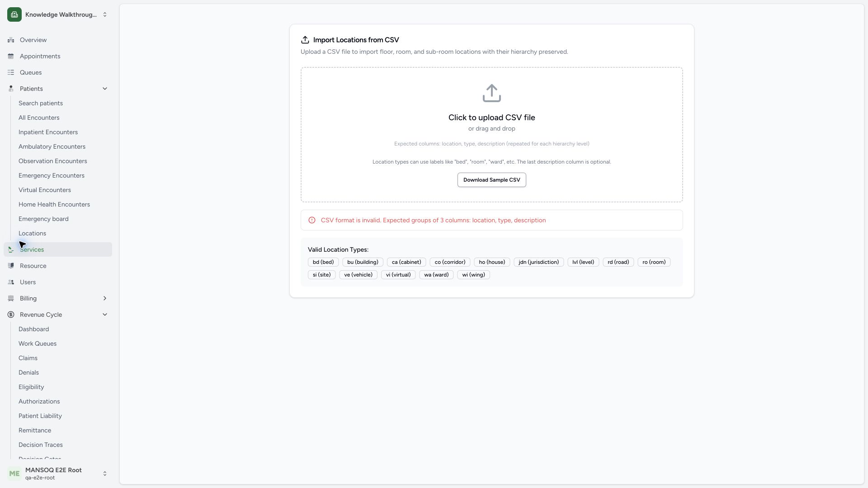Viewport: 868px width, 488px height.
Task: Open Locations under Patients
Action: (x=32, y=233)
